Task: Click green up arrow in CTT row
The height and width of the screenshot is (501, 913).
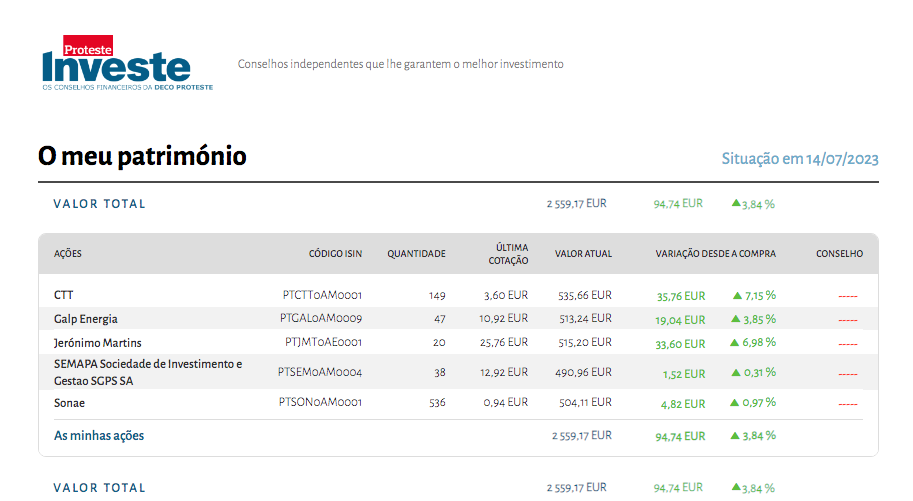Action: [737, 295]
